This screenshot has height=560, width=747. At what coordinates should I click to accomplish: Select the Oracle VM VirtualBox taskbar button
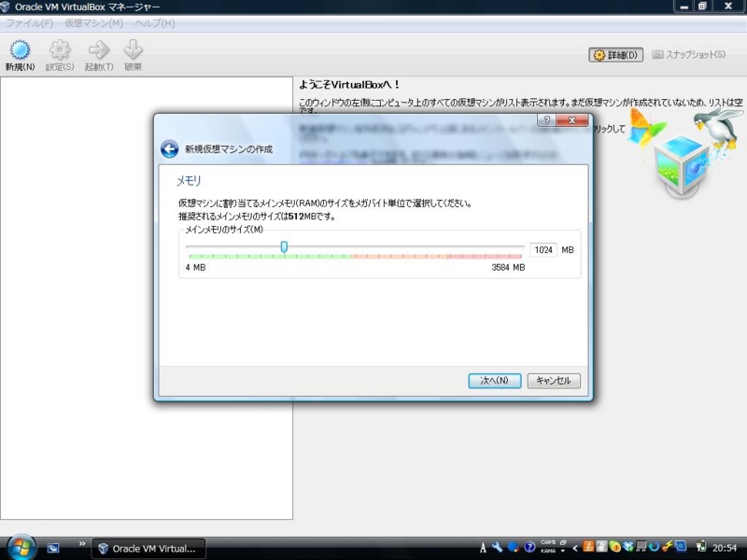click(x=148, y=549)
